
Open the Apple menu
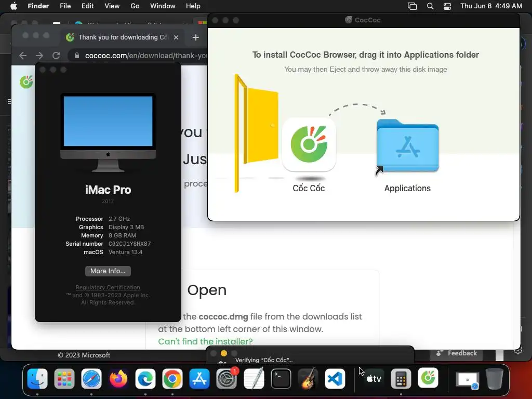click(x=14, y=6)
